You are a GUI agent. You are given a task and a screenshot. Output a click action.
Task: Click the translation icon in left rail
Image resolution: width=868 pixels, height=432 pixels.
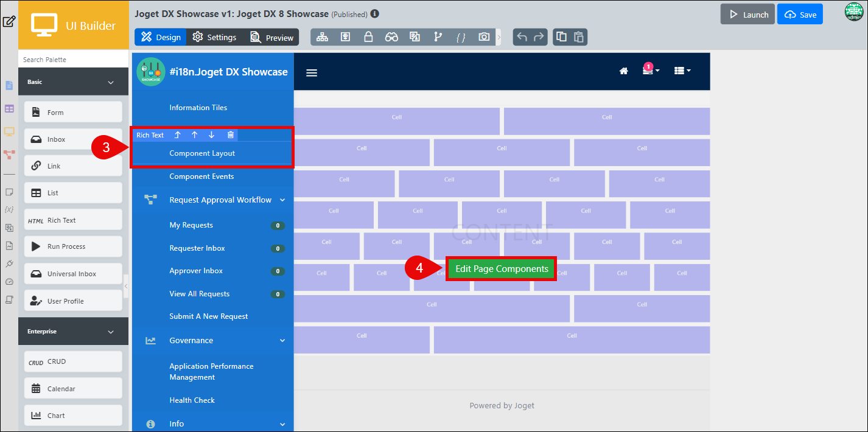click(x=9, y=228)
